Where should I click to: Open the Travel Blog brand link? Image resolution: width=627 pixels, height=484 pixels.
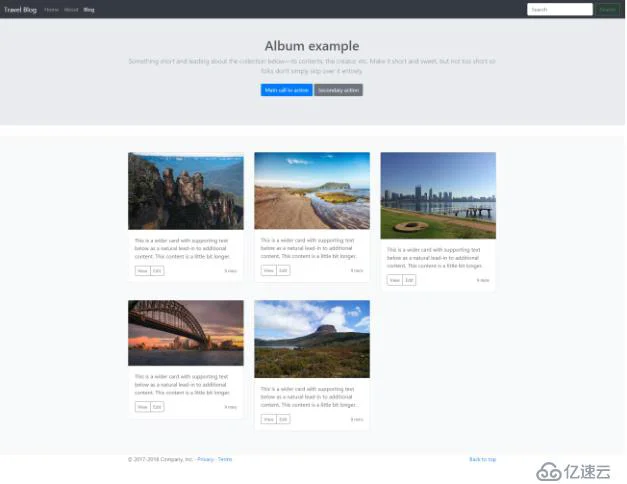20,10
